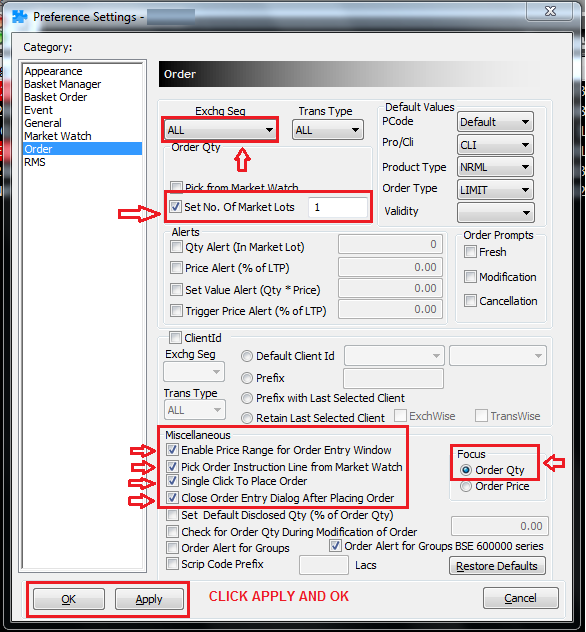Check the ExchWise checkbox
This screenshot has width=586, height=632.
click(400, 416)
